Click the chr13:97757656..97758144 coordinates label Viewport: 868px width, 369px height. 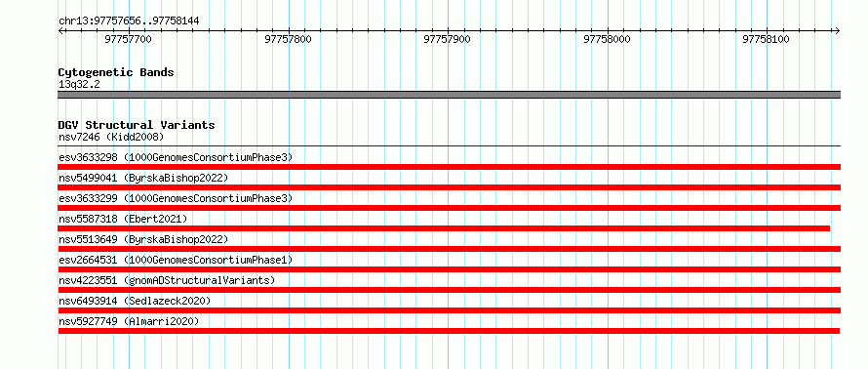click(x=129, y=21)
